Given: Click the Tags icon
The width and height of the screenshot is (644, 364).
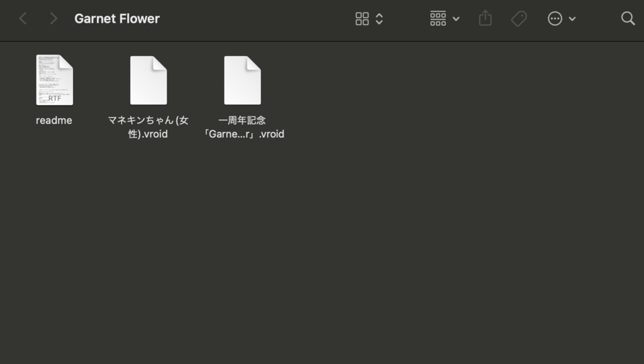Looking at the screenshot, I should pos(519,18).
